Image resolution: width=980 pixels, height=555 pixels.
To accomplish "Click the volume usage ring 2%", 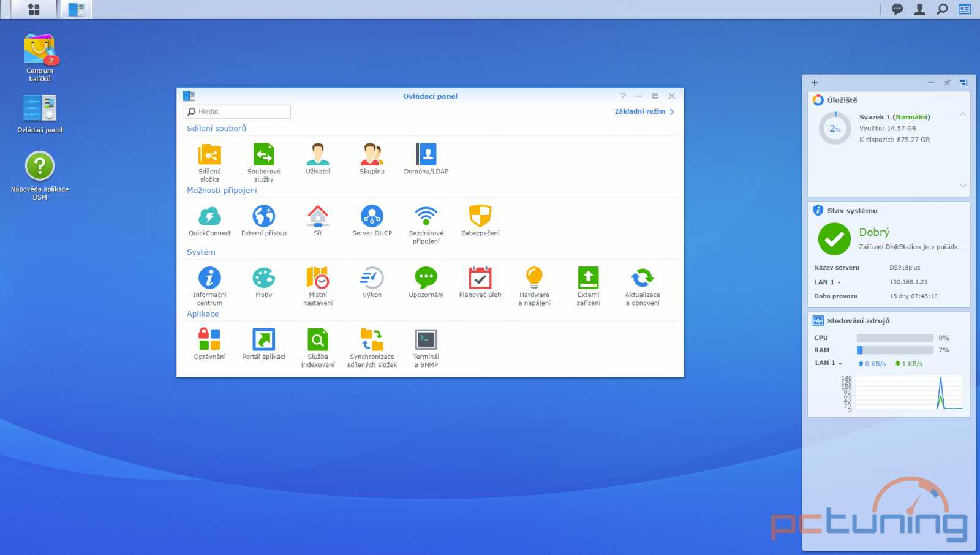I will (x=835, y=129).
